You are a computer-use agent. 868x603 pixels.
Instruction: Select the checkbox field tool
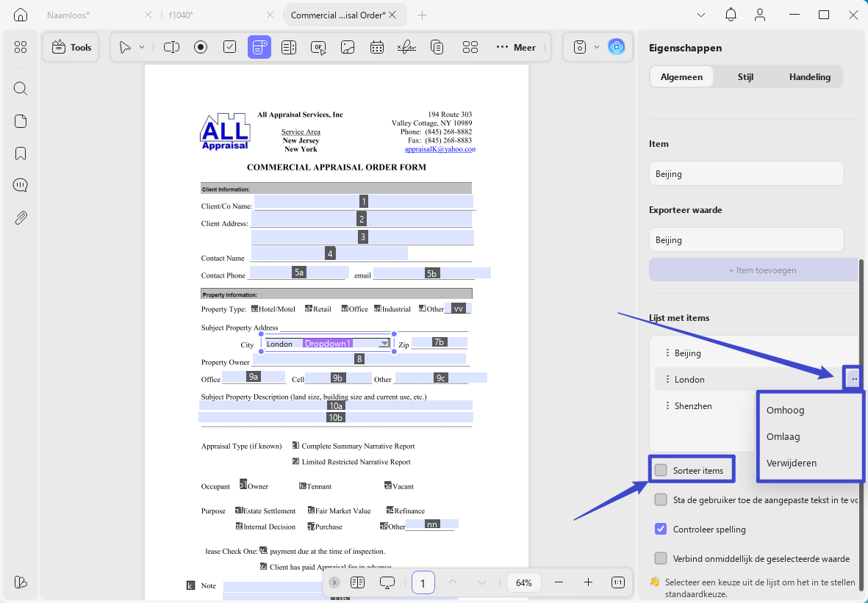point(230,48)
